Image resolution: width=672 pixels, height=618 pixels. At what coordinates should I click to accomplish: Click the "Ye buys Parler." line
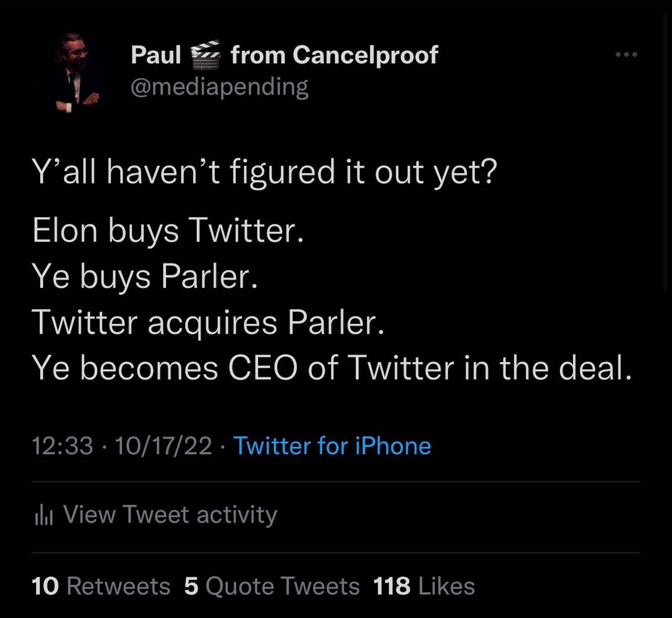(x=145, y=277)
